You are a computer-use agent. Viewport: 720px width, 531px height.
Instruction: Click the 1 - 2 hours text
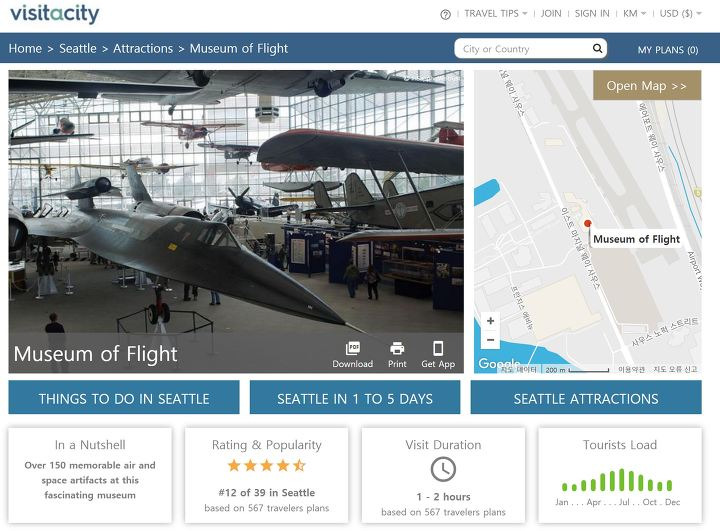tap(443, 497)
